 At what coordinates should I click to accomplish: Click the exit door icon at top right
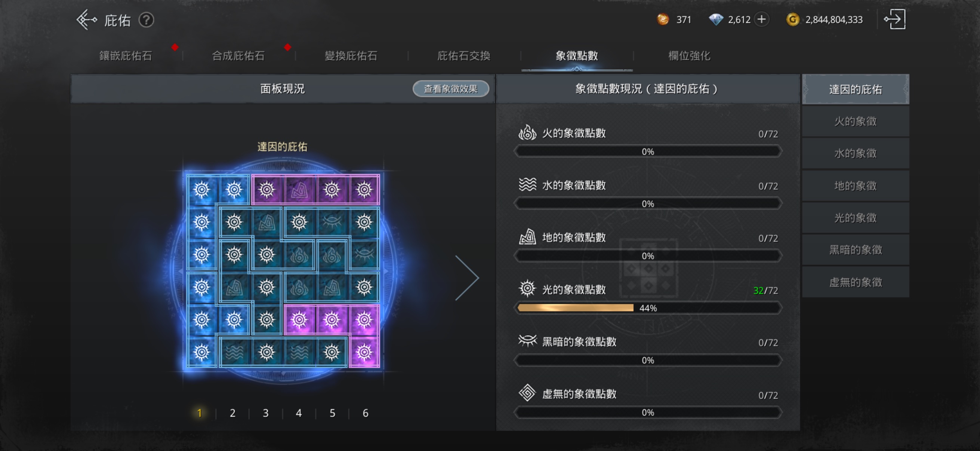pos(894,19)
